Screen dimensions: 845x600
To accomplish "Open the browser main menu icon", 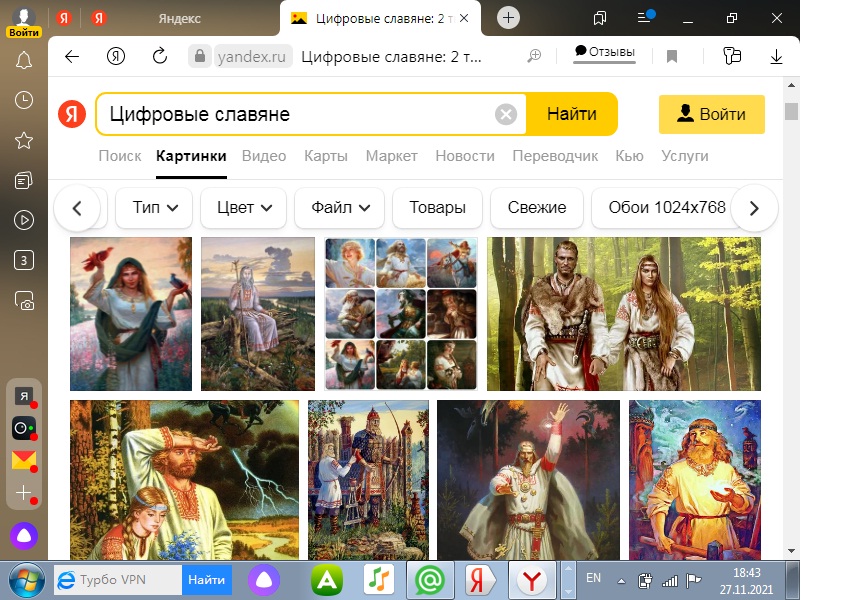I will click(645, 18).
